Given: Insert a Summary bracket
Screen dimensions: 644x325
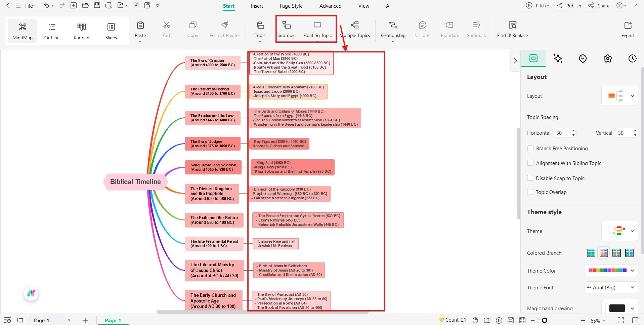Looking at the screenshot, I should 476,30.
